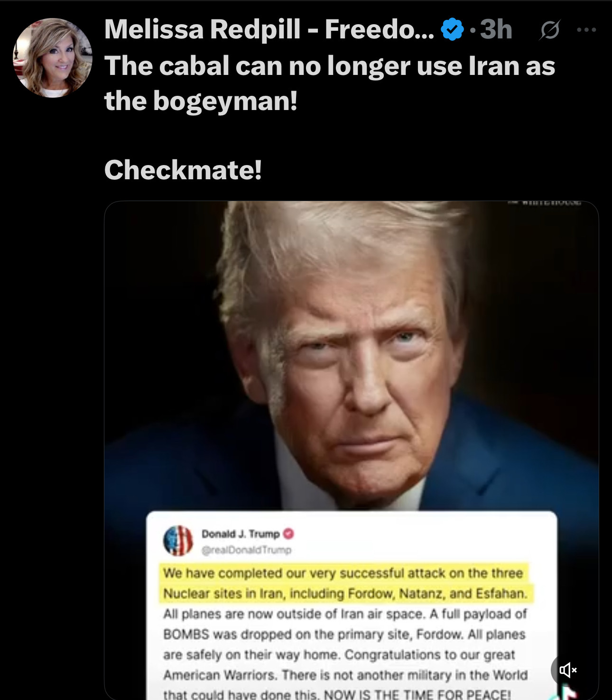This screenshot has width=612, height=700.
Task: Click the Grok explain-post icon
Action: [550, 30]
